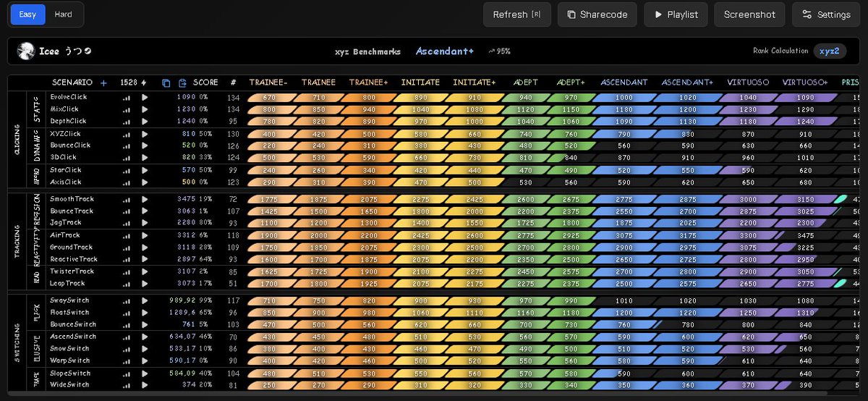868x401 pixels.
Task: Click the Refresh button
Action: (517, 14)
